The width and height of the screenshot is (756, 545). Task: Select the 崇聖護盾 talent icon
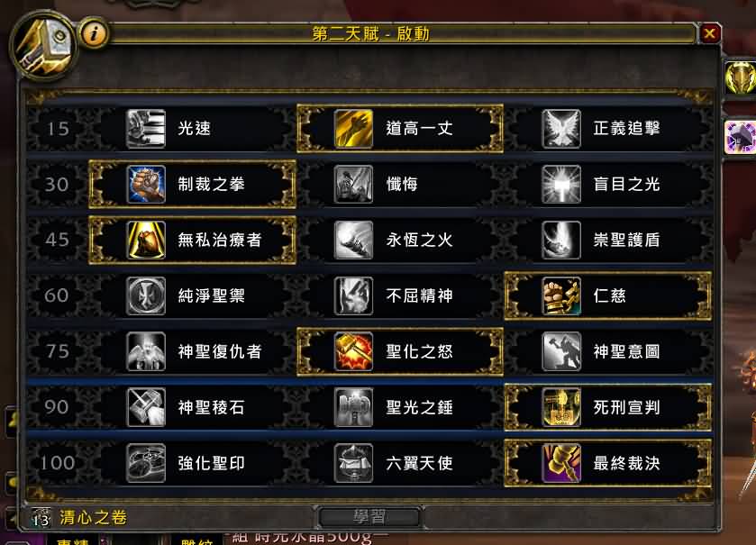(561, 240)
